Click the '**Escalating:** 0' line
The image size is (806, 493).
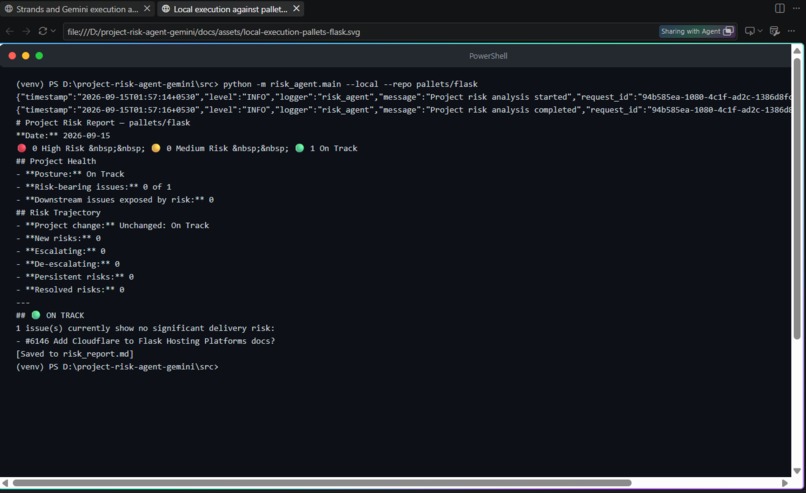pyautogui.click(x=61, y=251)
